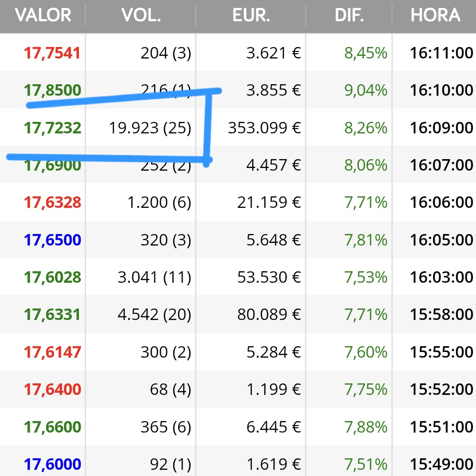Select the blue 17,6000 price value

click(52, 464)
